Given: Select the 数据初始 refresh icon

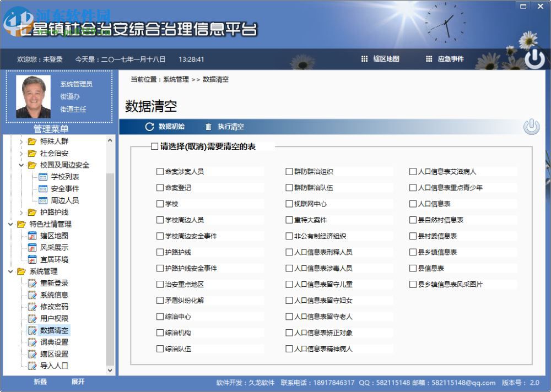Looking at the screenshot, I should [x=148, y=127].
